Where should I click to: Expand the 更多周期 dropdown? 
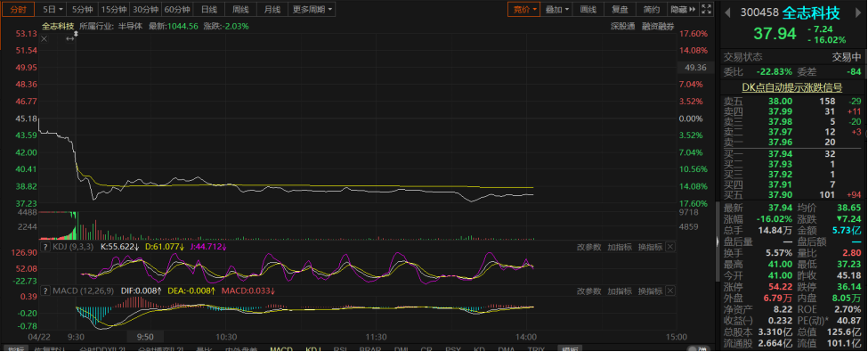pos(312,10)
